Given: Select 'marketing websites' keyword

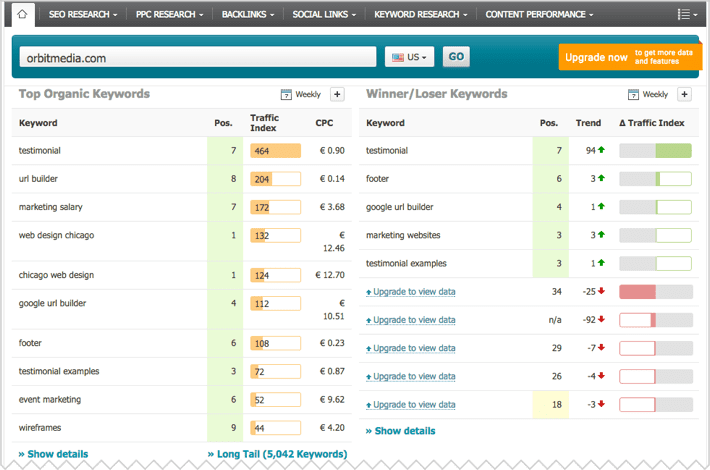Looking at the screenshot, I should click(x=403, y=235).
